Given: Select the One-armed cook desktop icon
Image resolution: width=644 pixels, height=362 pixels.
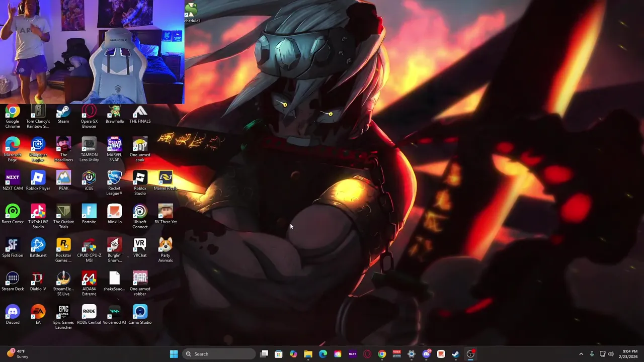Looking at the screenshot, I should 140,150.
